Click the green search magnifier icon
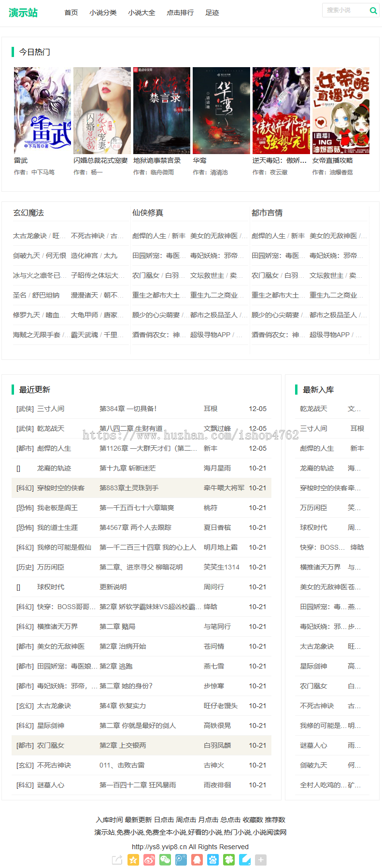Viewport: 382px width, 868px height. pyautogui.click(x=373, y=11)
